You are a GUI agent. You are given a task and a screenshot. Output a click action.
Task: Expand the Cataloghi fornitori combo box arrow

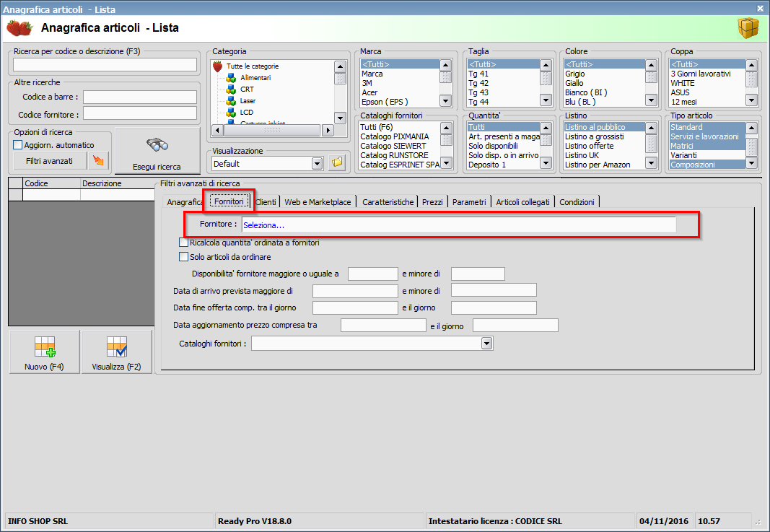(486, 344)
